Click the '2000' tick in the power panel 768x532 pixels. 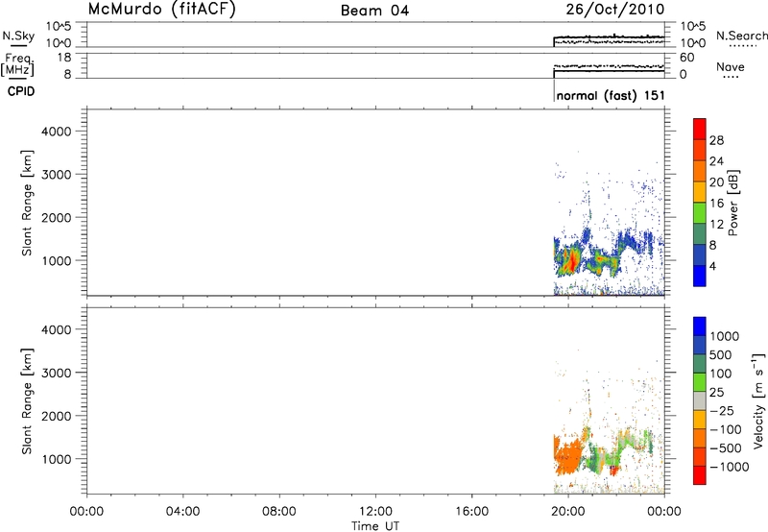(57, 217)
